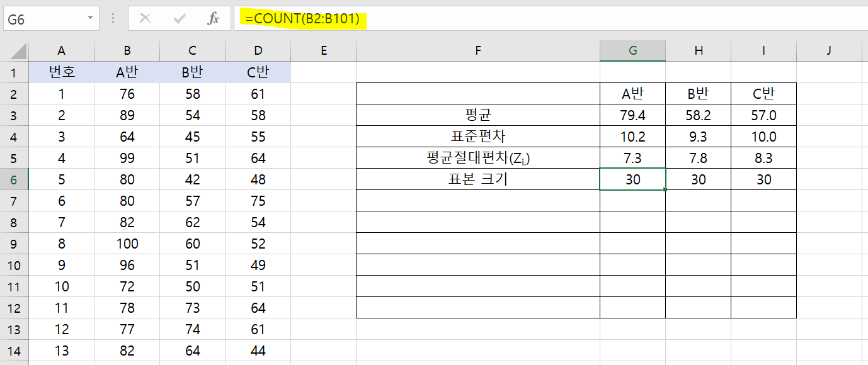Select column I header
Image resolution: width=868 pixels, height=365 pixels.
[764, 51]
